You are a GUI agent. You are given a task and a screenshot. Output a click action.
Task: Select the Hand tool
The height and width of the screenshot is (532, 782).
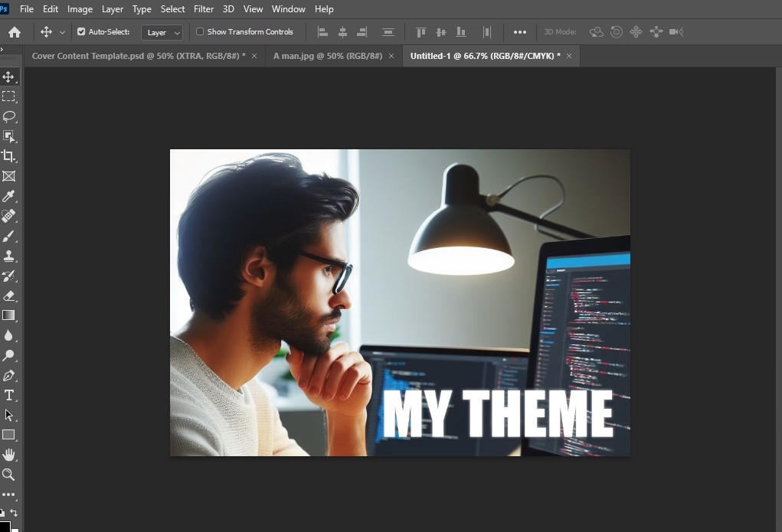8,455
